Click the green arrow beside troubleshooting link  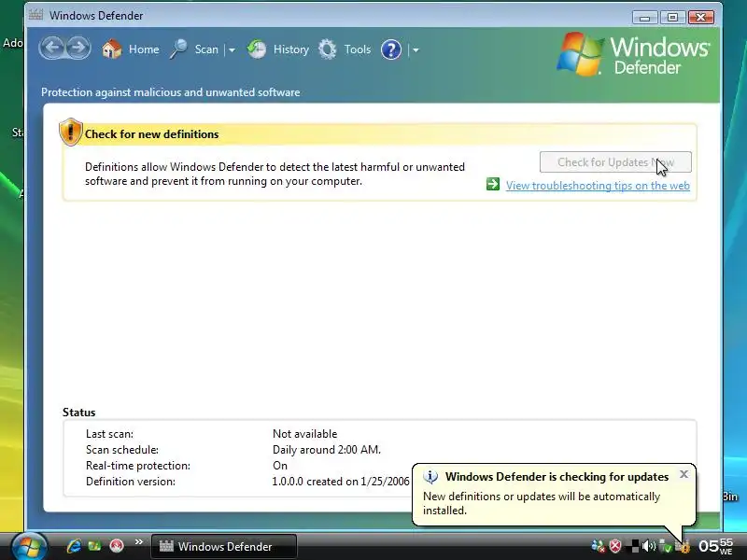click(493, 184)
